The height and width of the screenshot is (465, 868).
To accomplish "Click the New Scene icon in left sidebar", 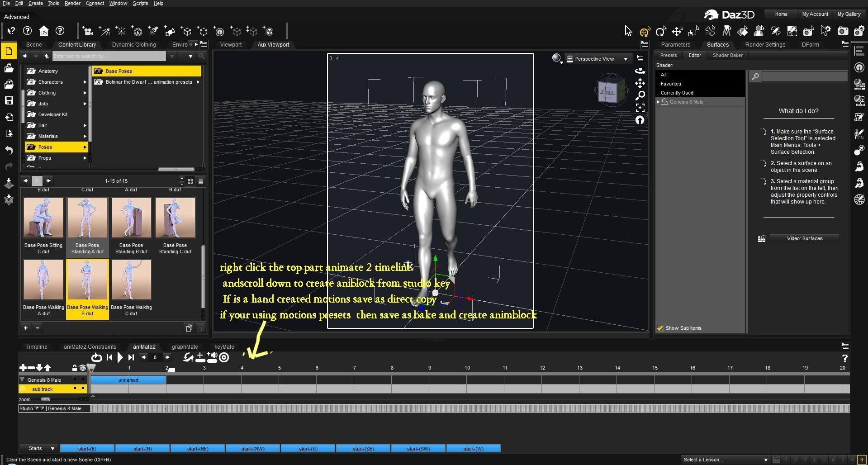I will click(9, 51).
